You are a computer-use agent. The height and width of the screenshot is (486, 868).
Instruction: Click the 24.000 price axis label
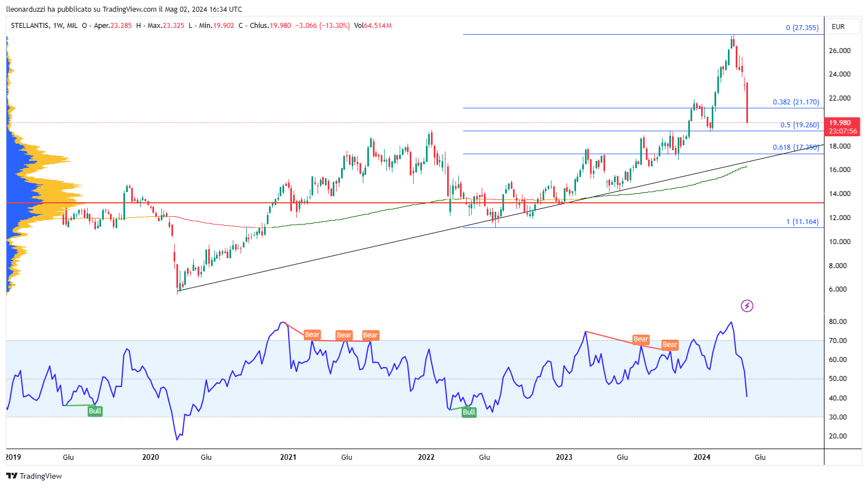pos(840,74)
